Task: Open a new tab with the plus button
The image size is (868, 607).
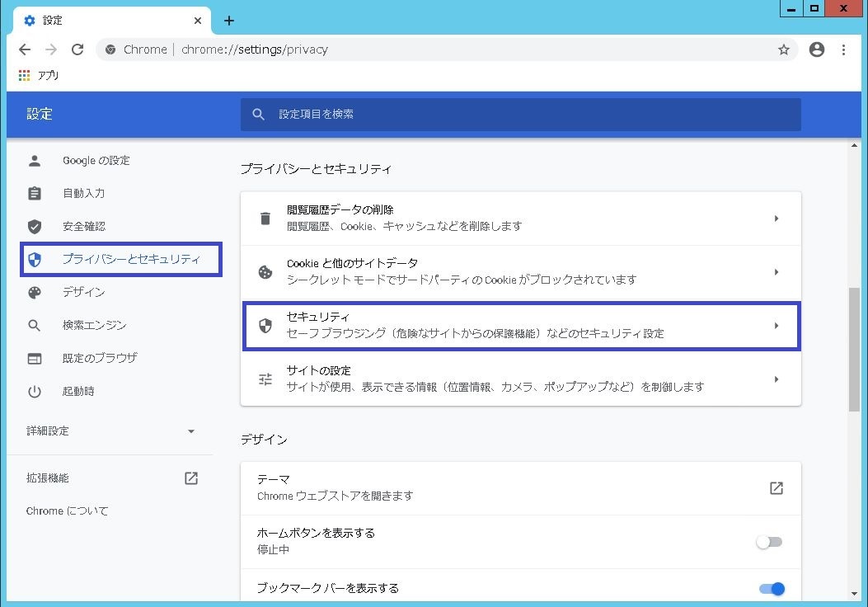Action: [229, 21]
